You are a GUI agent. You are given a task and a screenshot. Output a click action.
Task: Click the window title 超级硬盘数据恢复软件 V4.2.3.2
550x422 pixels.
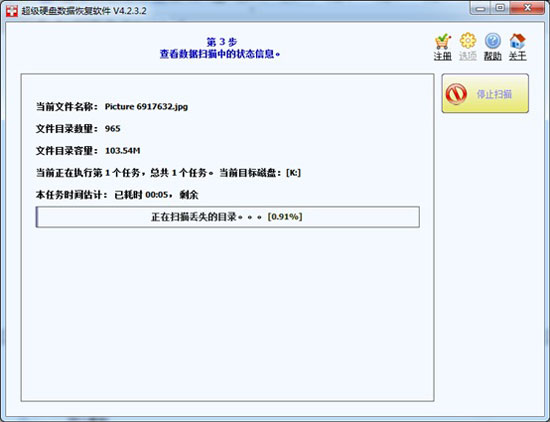[84, 11]
